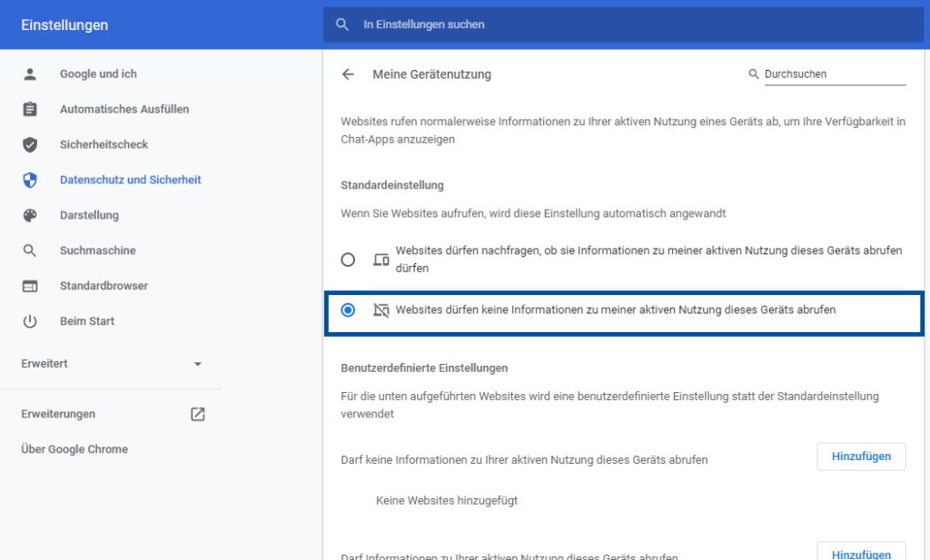Image resolution: width=930 pixels, height=560 pixels.
Task: Click the Beim Start power icon
Action: (30, 320)
